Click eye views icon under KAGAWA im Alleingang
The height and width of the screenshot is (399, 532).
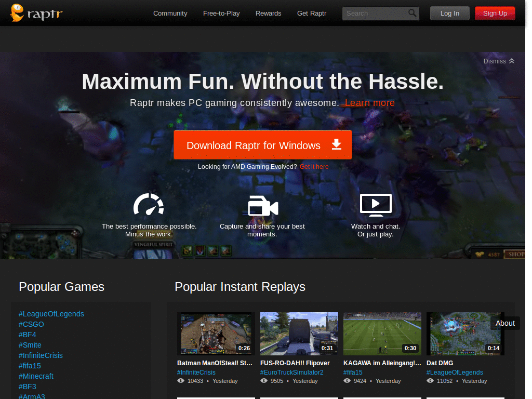click(x=347, y=381)
